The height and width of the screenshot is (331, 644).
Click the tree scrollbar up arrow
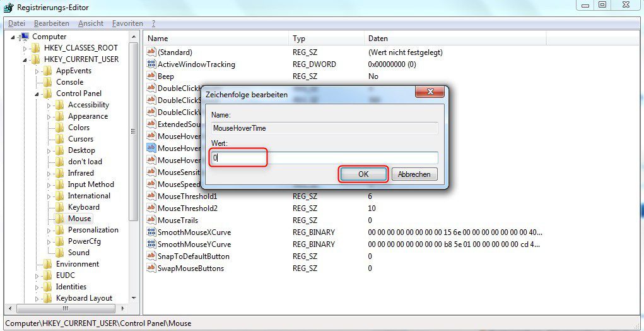click(x=134, y=37)
